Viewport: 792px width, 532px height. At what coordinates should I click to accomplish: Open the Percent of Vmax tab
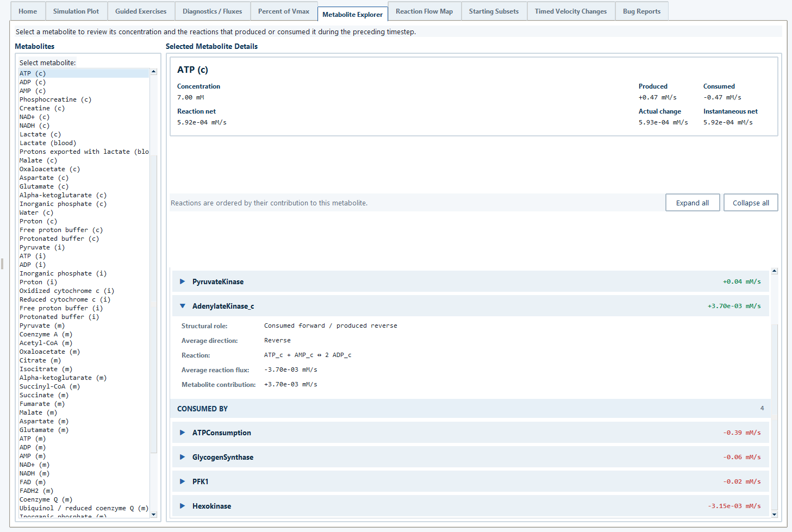point(284,11)
